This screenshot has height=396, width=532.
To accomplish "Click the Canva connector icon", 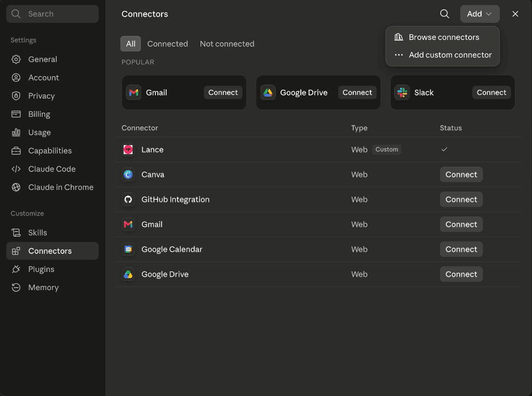I will tap(128, 174).
